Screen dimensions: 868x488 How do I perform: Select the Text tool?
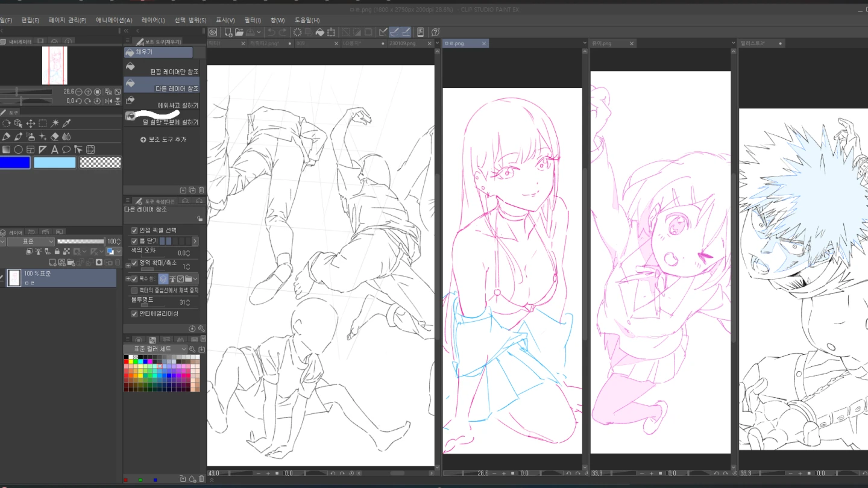[x=54, y=149]
